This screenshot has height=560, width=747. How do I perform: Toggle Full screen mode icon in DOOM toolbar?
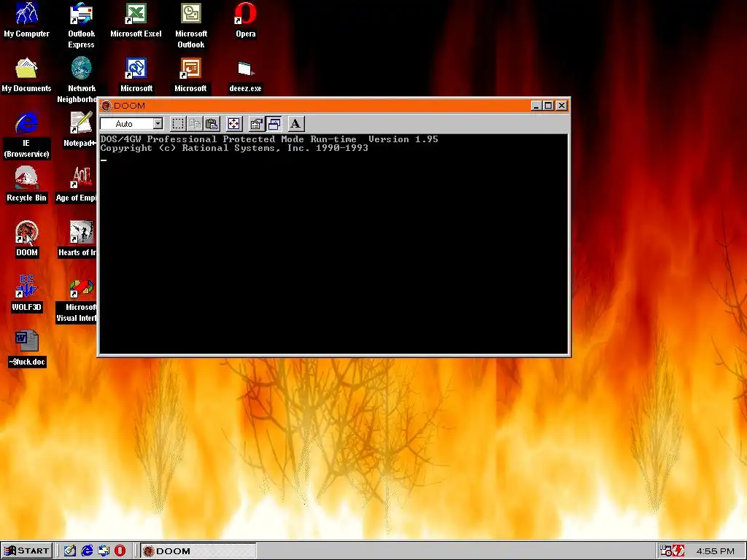coord(234,124)
